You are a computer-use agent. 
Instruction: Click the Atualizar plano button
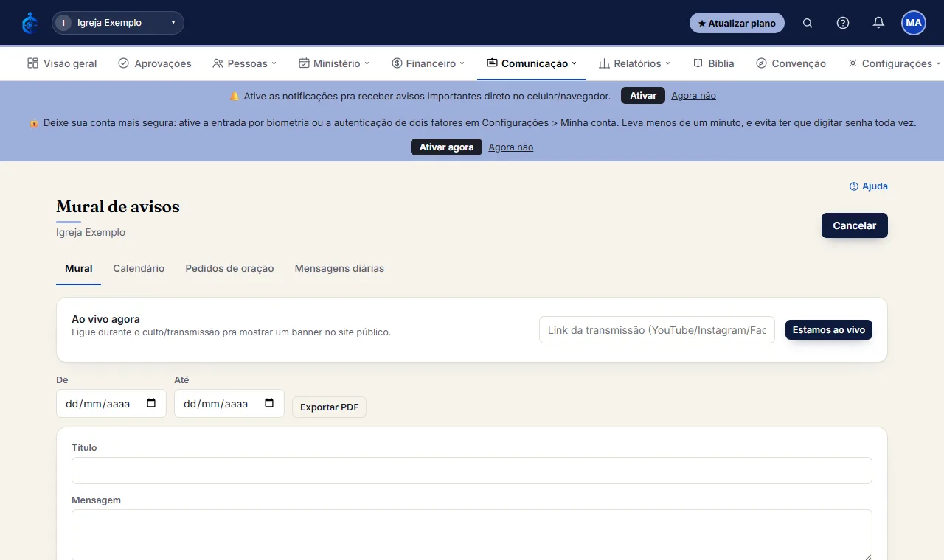point(737,23)
